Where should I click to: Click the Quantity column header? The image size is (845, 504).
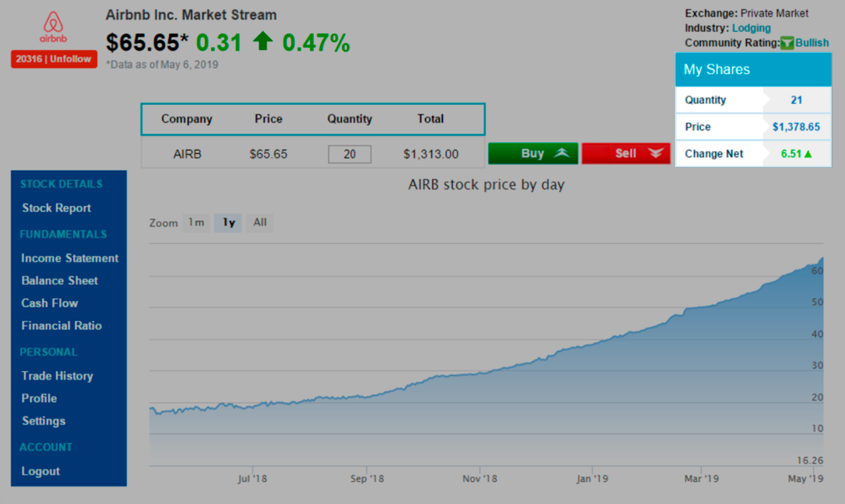click(349, 119)
